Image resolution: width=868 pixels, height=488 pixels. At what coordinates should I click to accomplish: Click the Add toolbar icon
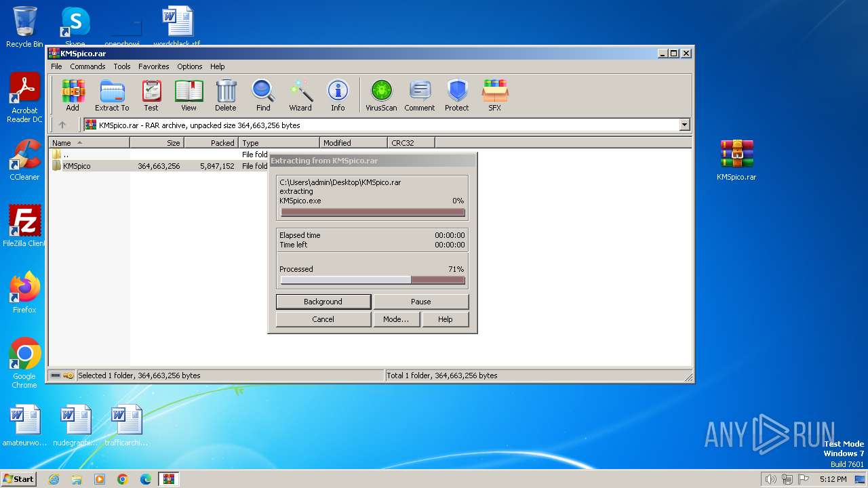pyautogui.click(x=73, y=95)
